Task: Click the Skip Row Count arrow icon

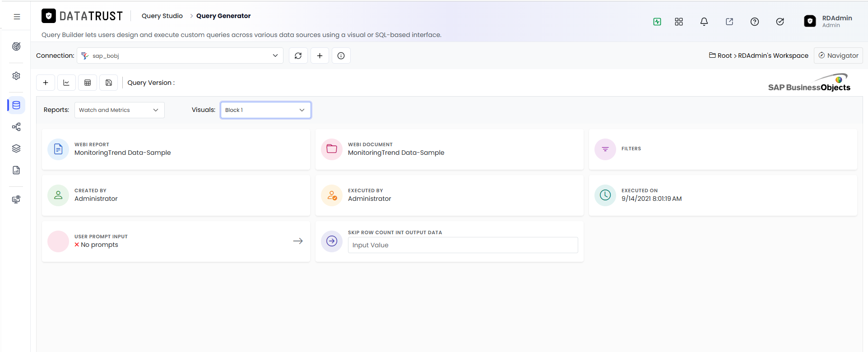Action: coord(332,241)
